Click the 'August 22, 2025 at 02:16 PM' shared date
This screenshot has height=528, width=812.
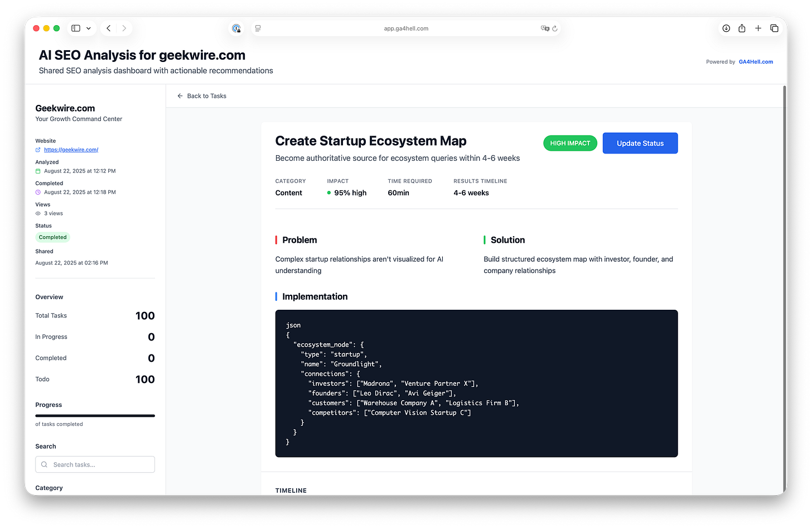(71, 263)
